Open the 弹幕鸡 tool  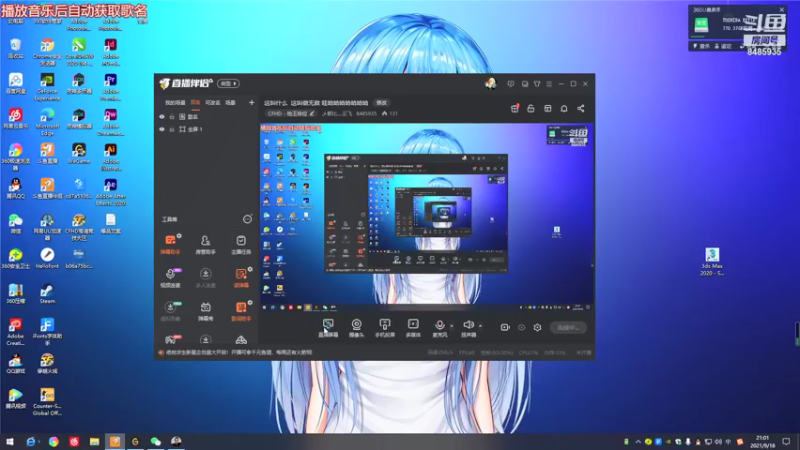point(206,311)
